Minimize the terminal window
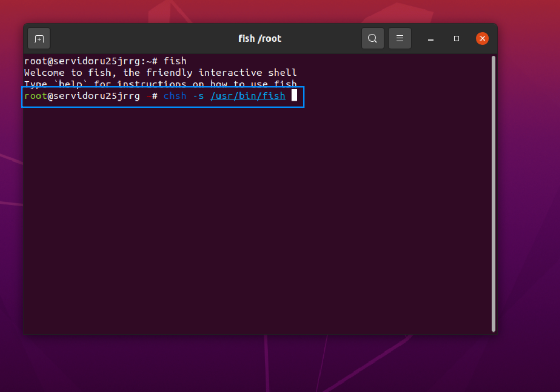 [431, 38]
